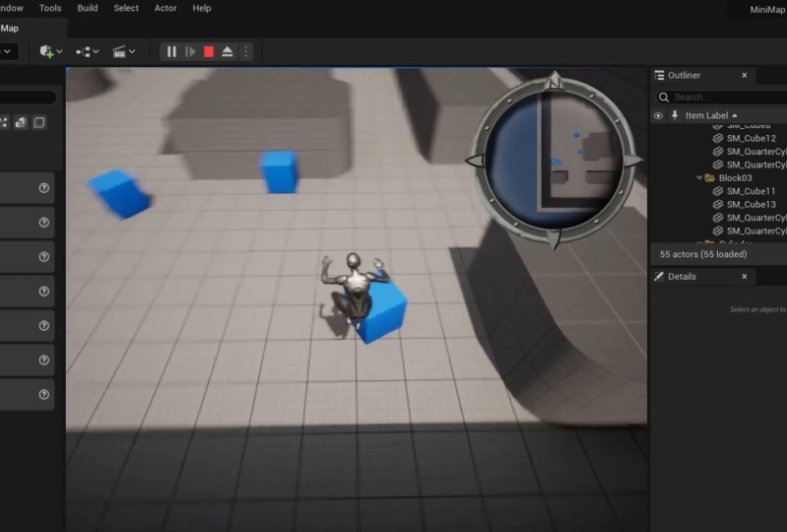This screenshot has width=787, height=532.
Task: Click the Outliner search magnifier icon
Action: tap(664, 97)
